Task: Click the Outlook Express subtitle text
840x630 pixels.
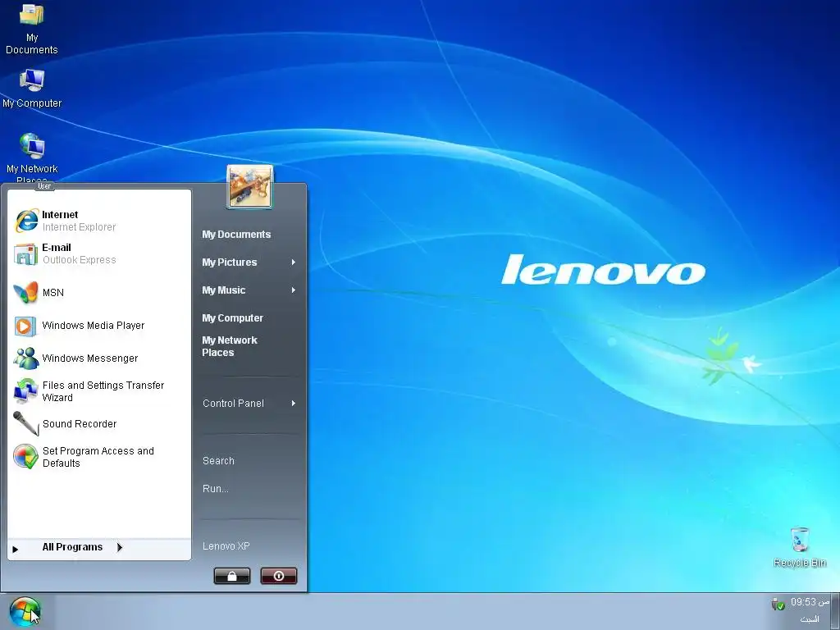Action: tap(80, 260)
